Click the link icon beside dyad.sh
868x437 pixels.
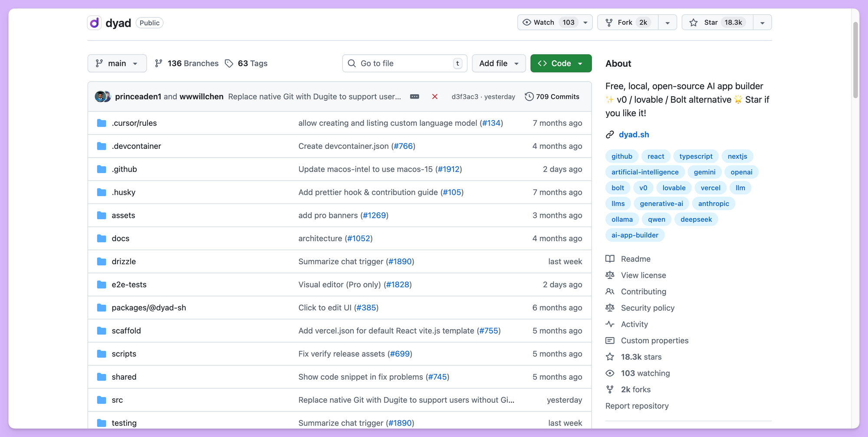coord(610,135)
